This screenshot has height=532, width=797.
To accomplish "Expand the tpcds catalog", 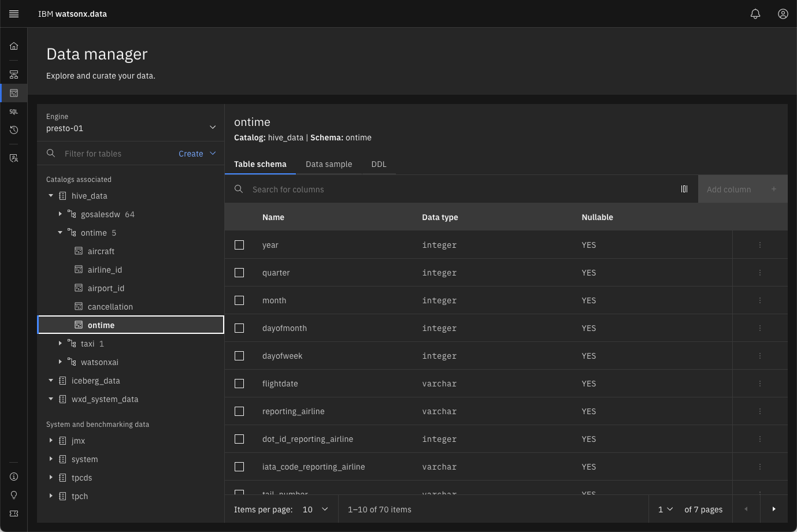I will click(x=51, y=478).
